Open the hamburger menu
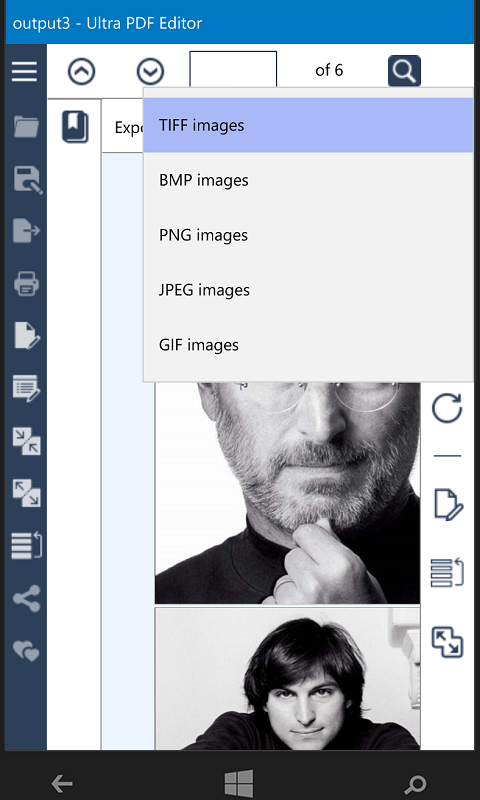This screenshot has width=480, height=800. (25, 71)
